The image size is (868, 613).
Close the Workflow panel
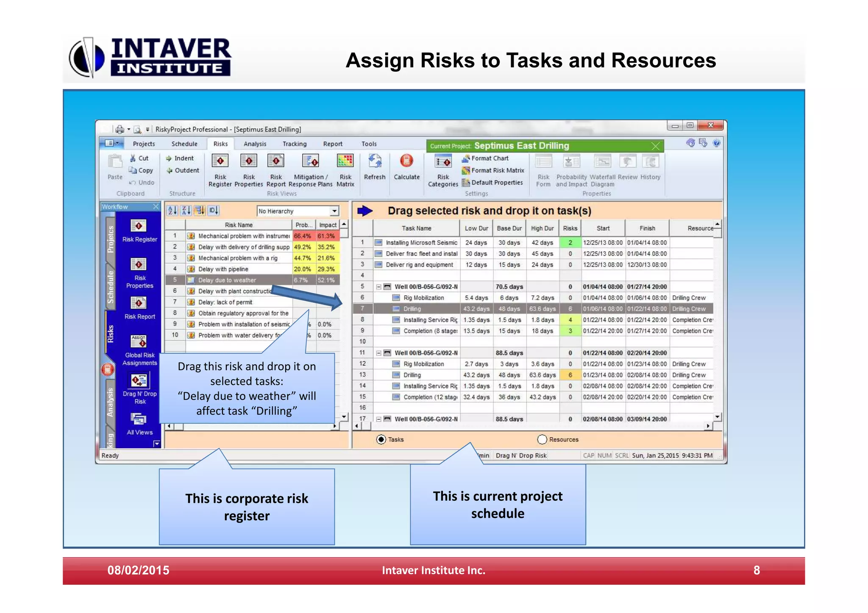tap(156, 207)
